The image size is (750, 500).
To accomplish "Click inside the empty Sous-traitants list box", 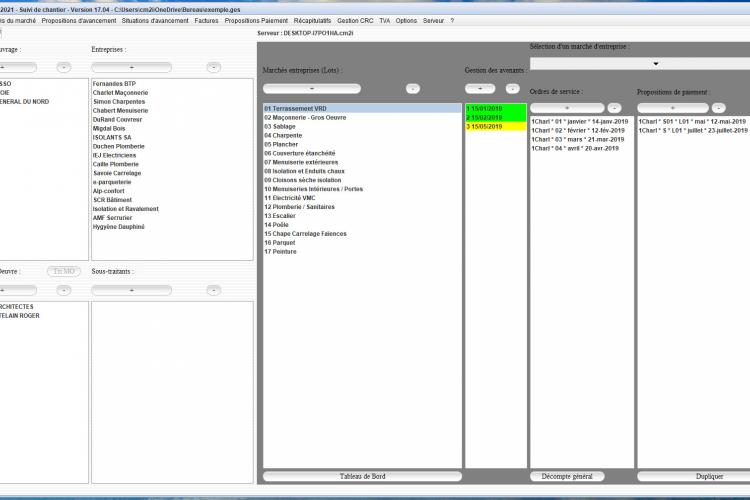I will click(172, 392).
